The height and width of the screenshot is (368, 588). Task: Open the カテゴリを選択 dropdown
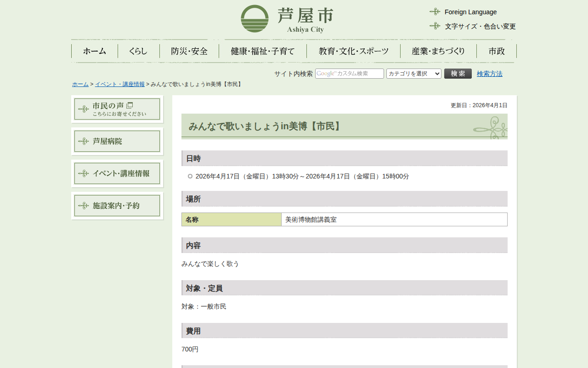tap(413, 74)
